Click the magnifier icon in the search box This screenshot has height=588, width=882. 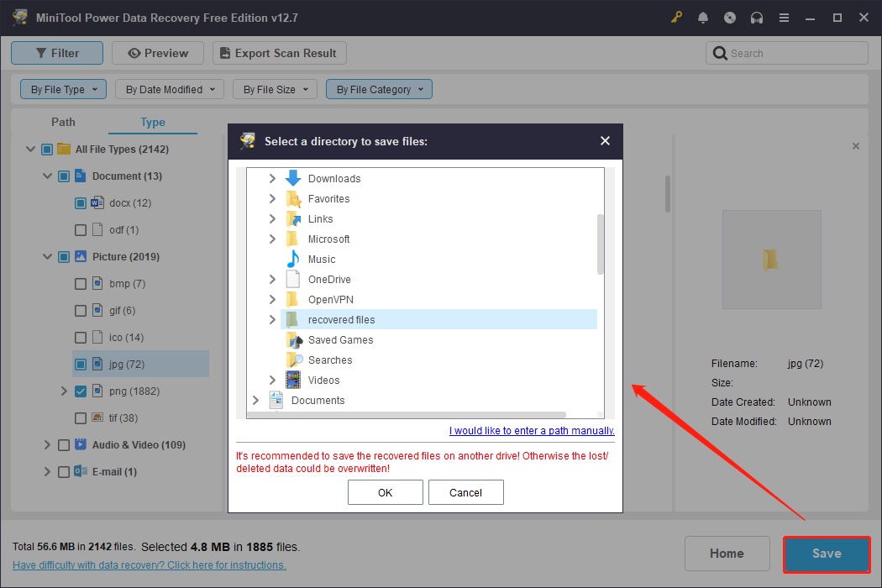[720, 52]
